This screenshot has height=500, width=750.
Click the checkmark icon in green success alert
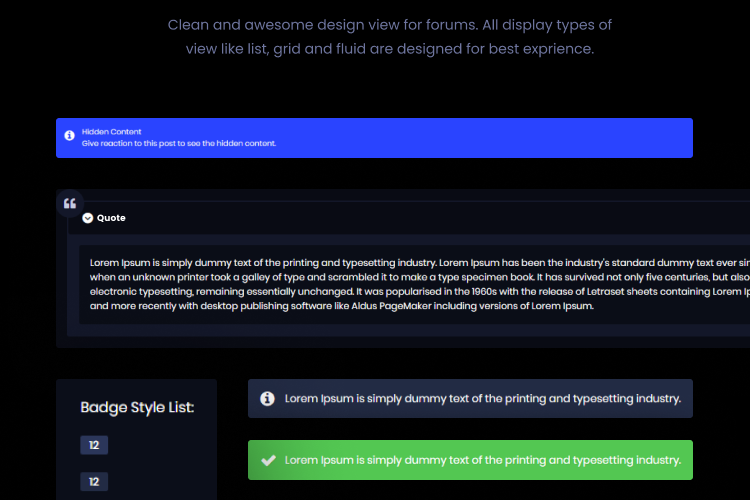pos(267,460)
